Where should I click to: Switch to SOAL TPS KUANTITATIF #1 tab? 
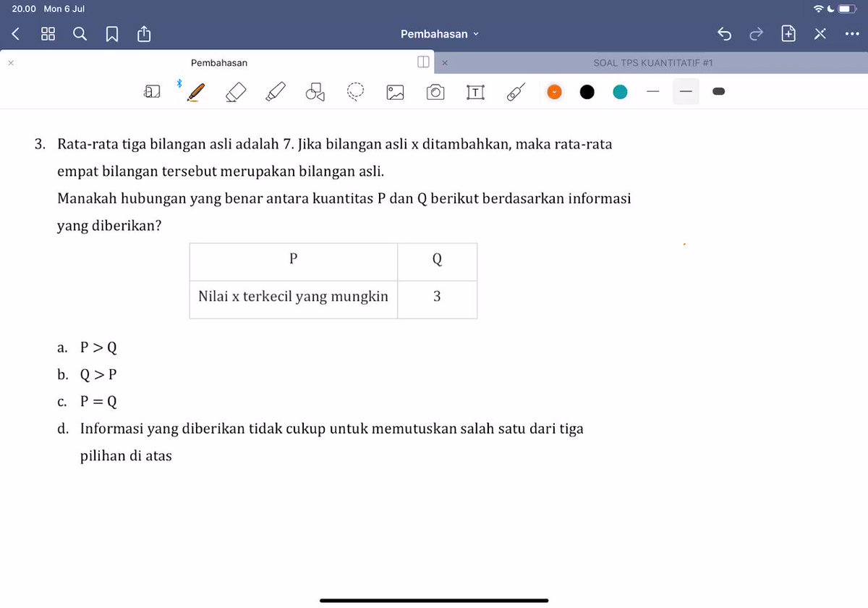(x=653, y=63)
